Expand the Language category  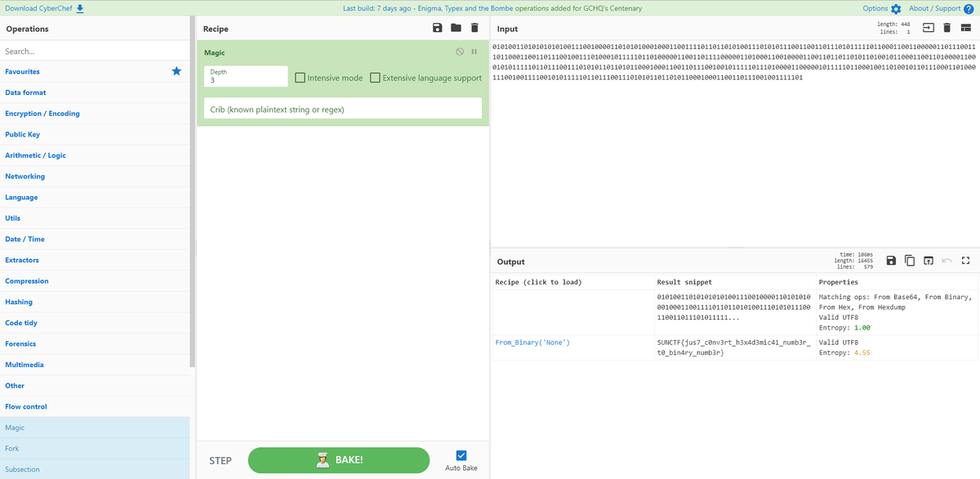coord(95,197)
